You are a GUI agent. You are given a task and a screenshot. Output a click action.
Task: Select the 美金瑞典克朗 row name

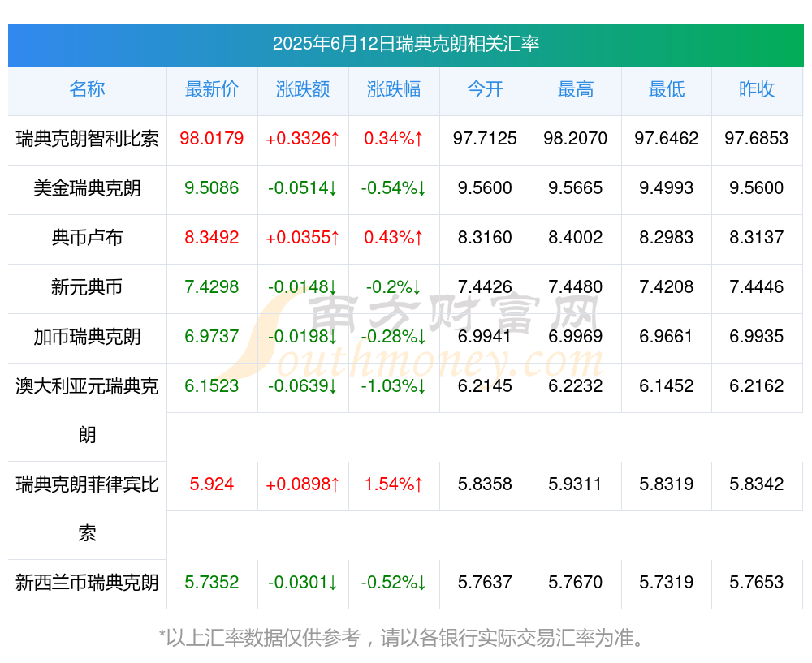pyautogui.click(x=87, y=188)
